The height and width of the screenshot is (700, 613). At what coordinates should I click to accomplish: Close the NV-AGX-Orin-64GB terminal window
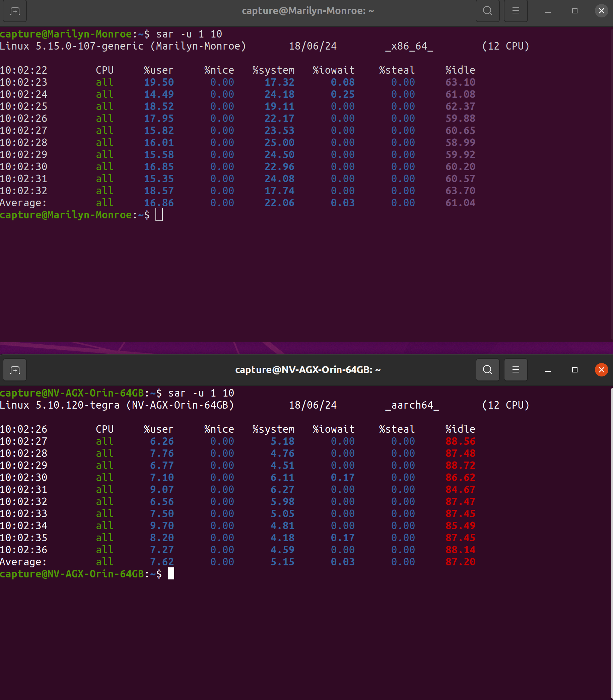click(x=601, y=370)
